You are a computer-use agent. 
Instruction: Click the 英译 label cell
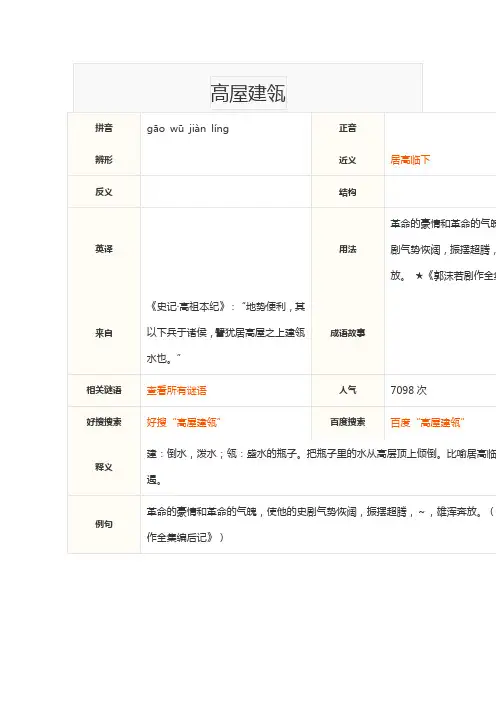pyautogui.click(x=104, y=249)
